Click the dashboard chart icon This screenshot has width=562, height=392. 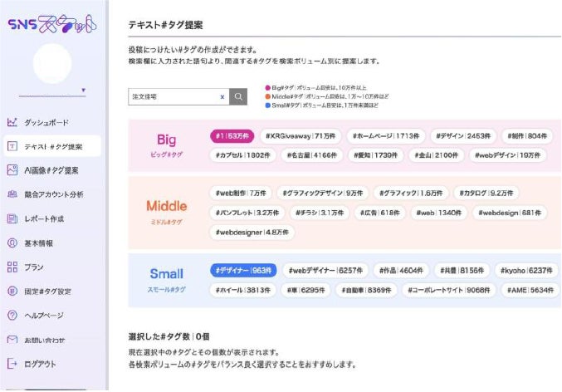pos(12,122)
